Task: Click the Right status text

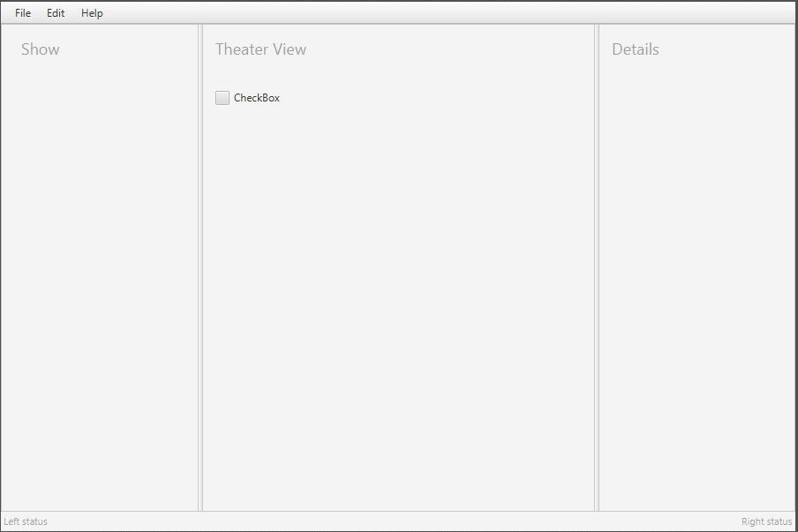Action: [x=766, y=521]
